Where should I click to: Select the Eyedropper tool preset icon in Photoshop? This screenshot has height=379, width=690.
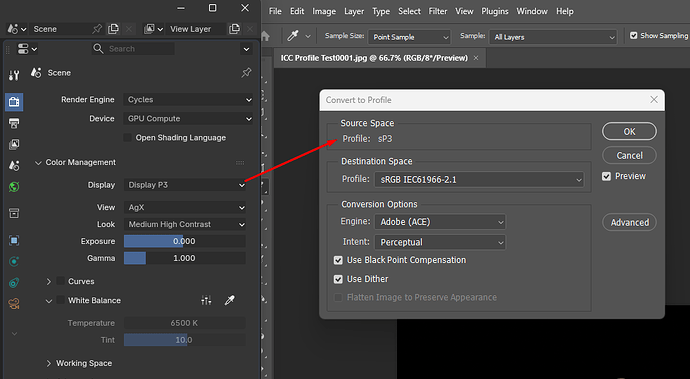pyautogui.click(x=293, y=37)
